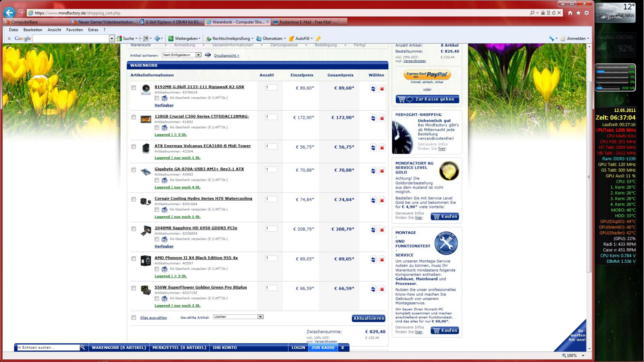
Task: Select the Corsair Hydro H70 item checkbox
Action: pos(134,199)
